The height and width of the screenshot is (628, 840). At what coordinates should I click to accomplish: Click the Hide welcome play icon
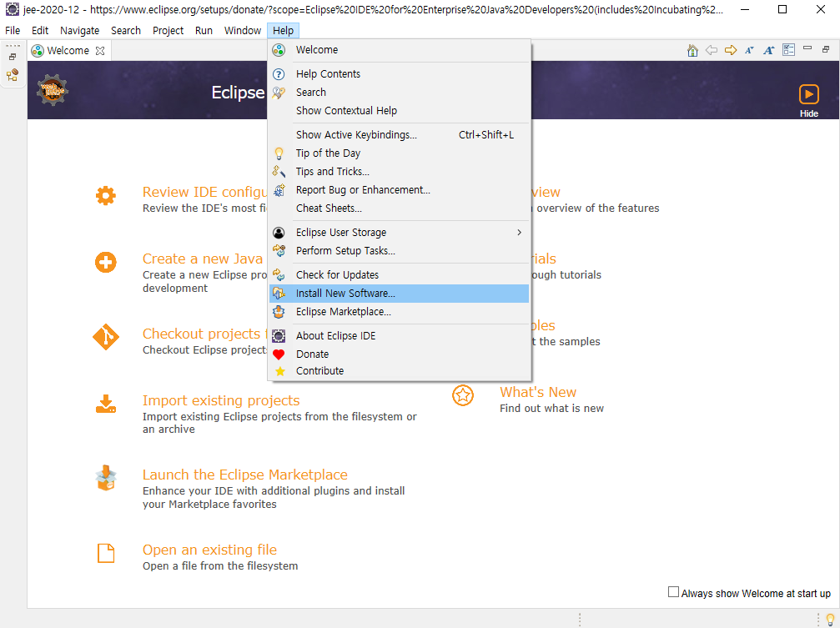tap(809, 94)
